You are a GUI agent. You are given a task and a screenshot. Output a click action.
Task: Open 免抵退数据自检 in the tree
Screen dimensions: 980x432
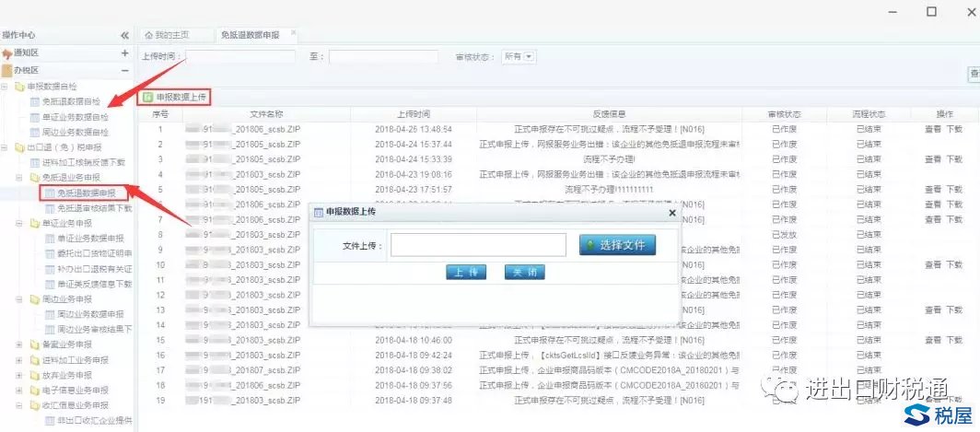pos(71,101)
